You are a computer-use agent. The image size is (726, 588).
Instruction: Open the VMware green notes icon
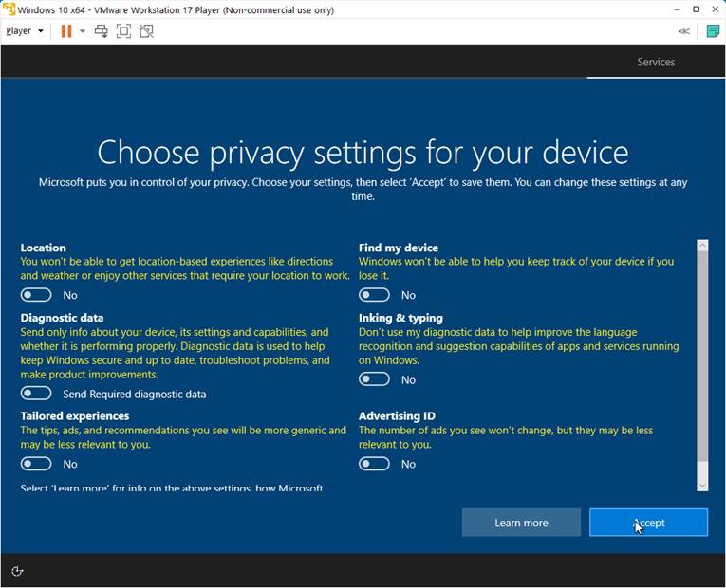(713, 31)
